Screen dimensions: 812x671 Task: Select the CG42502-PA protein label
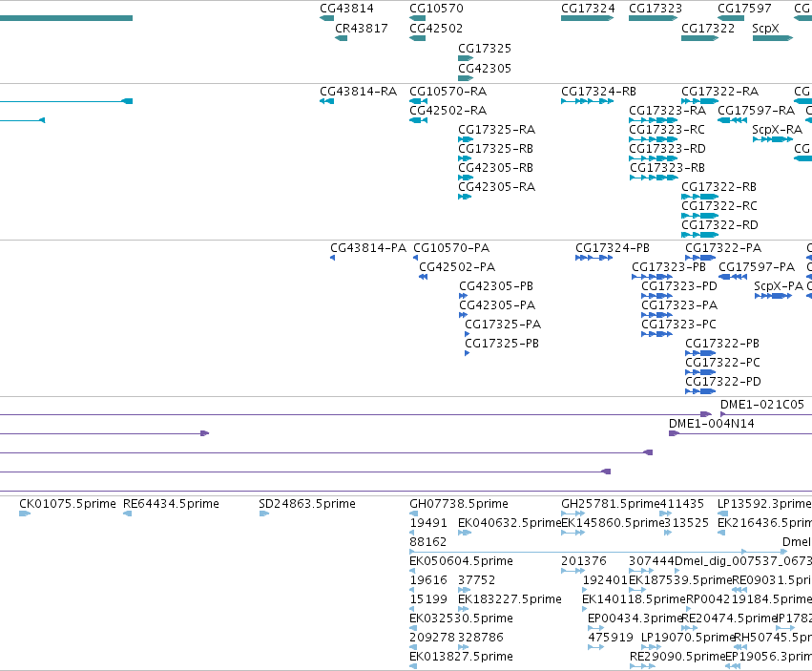(457, 267)
